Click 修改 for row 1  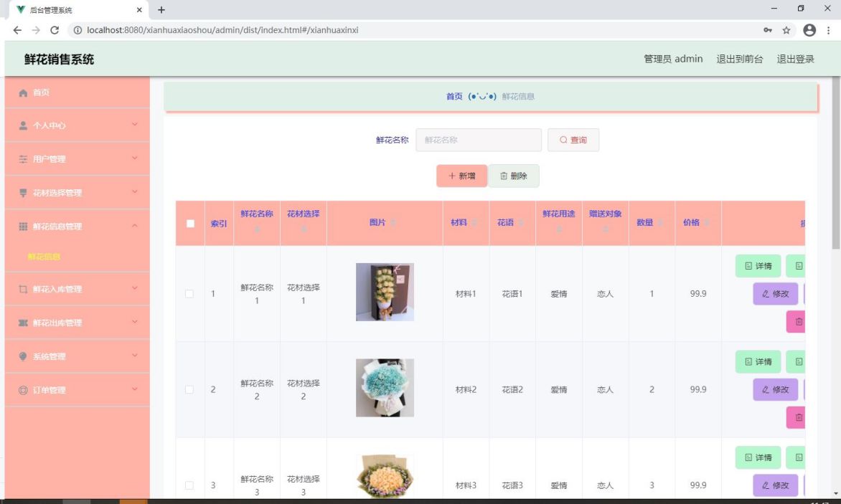coord(776,293)
